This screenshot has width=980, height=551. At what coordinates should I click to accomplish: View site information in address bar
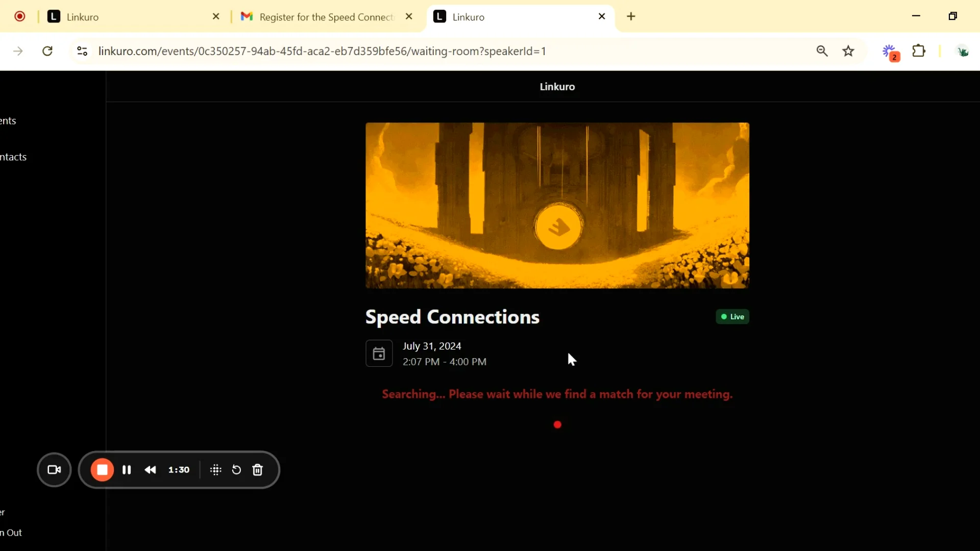[x=82, y=51]
